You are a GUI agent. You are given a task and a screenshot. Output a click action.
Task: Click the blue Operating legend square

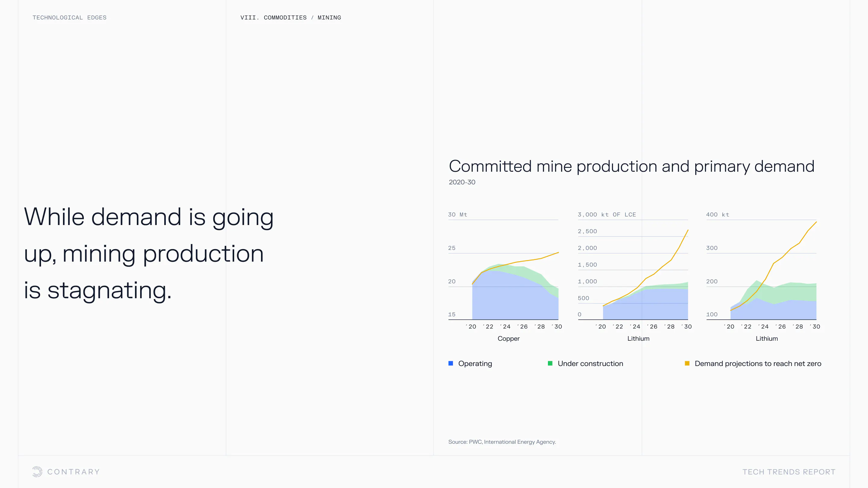tap(451, 363)
